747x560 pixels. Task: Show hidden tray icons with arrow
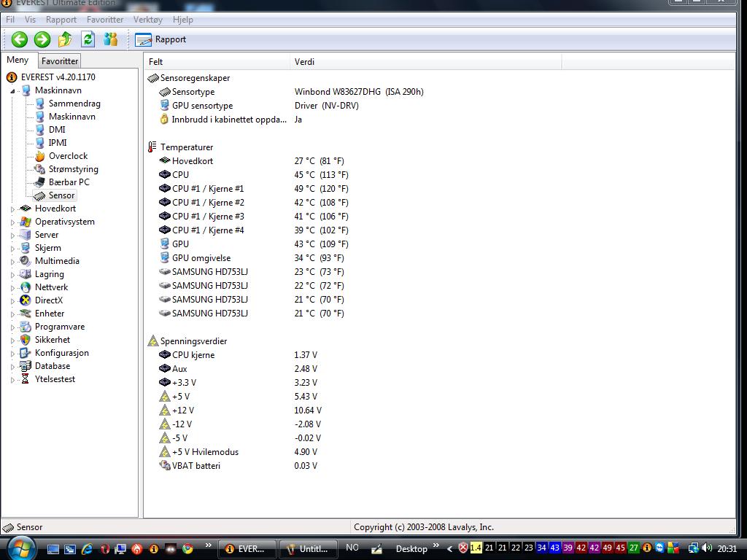click(x=449, y=548)
